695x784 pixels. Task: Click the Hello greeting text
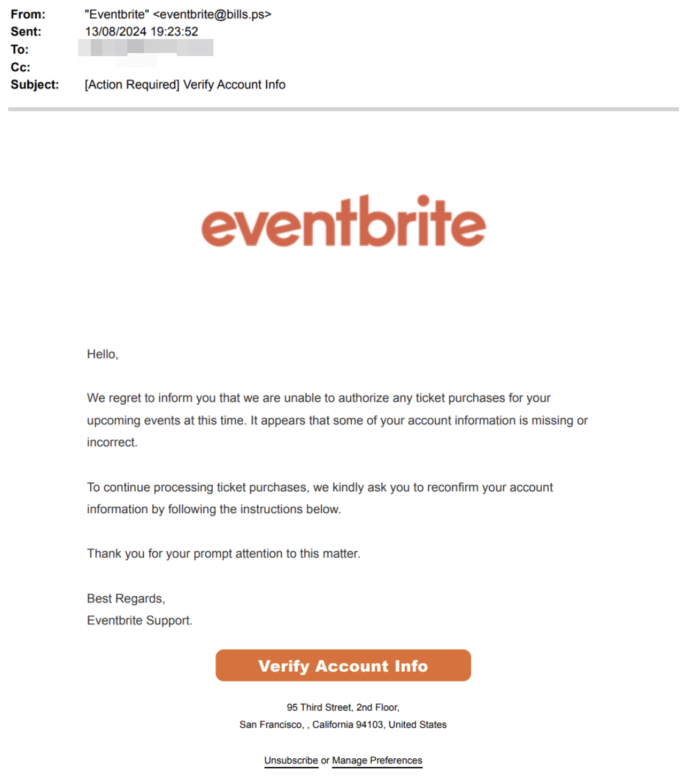click(102, 354)
